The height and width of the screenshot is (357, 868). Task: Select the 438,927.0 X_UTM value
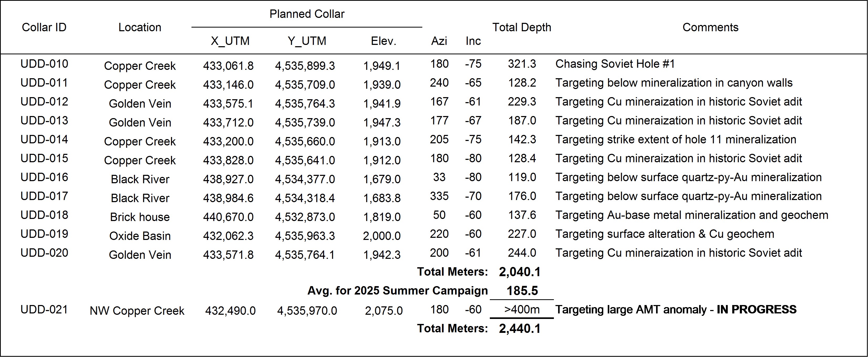click(x=228, y=179)
